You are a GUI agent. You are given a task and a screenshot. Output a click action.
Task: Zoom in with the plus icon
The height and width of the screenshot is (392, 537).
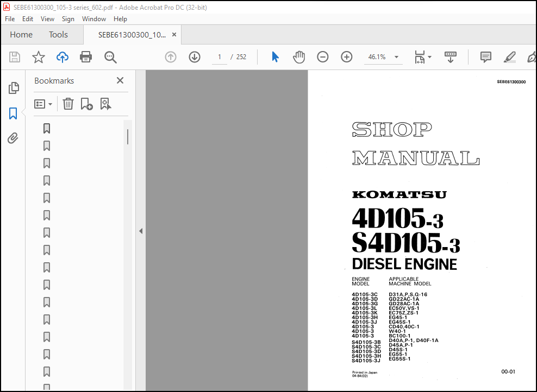click(x=347, y=57)
